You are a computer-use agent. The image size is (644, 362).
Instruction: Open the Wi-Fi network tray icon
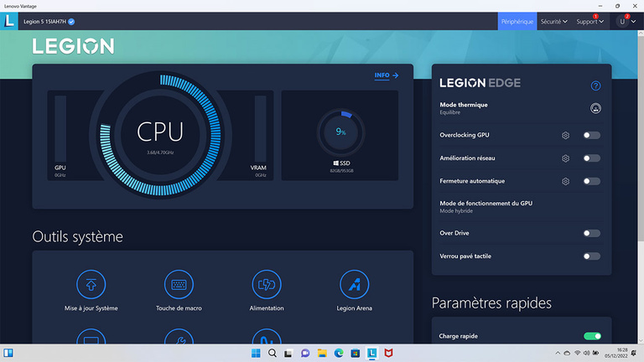click(x=578, y=353)
